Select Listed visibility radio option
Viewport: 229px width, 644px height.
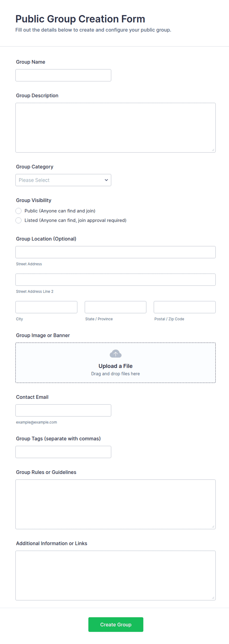point(18,220)
